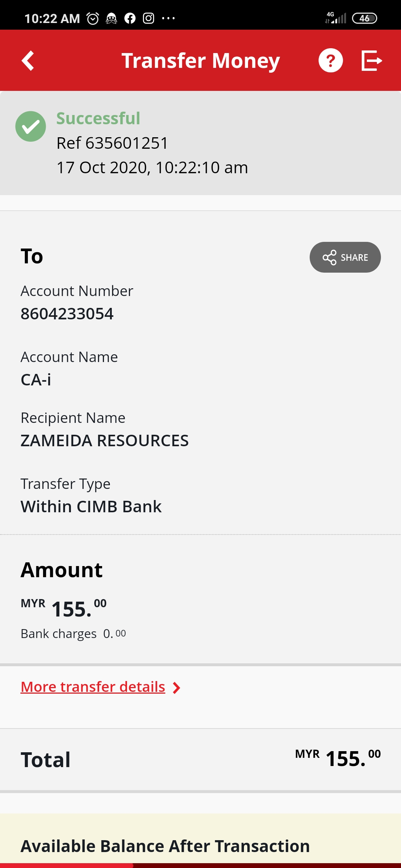Tap the logout icon in header

point(372,60)
